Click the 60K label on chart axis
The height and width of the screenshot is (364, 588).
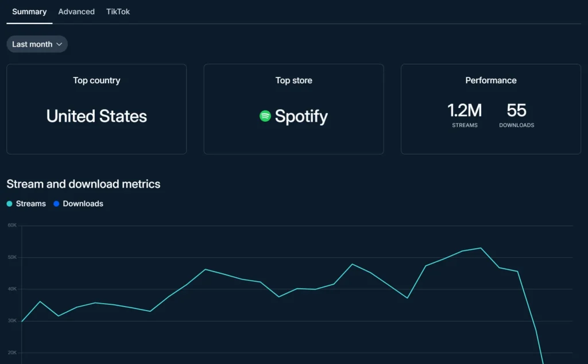[x=12, y=226]
